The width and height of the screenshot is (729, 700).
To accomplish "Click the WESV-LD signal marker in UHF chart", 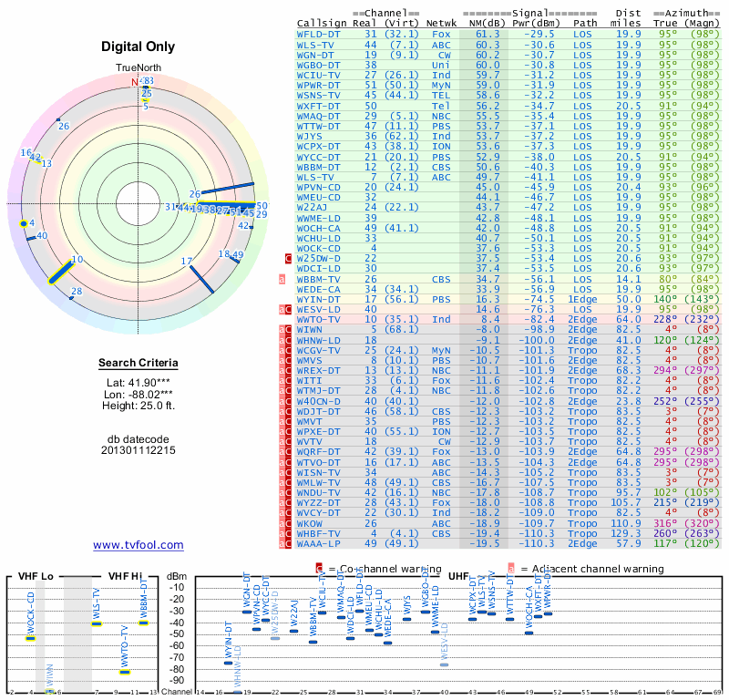I will click(445, 664).
